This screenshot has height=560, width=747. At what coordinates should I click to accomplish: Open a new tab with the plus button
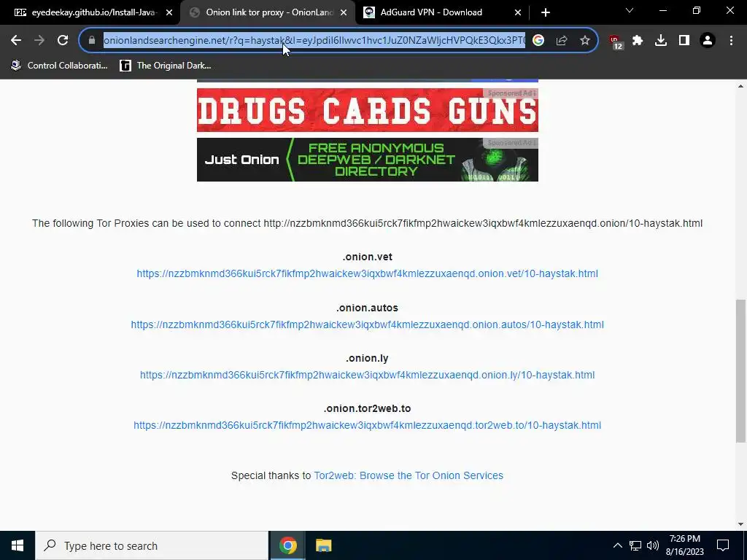[546, 12]
